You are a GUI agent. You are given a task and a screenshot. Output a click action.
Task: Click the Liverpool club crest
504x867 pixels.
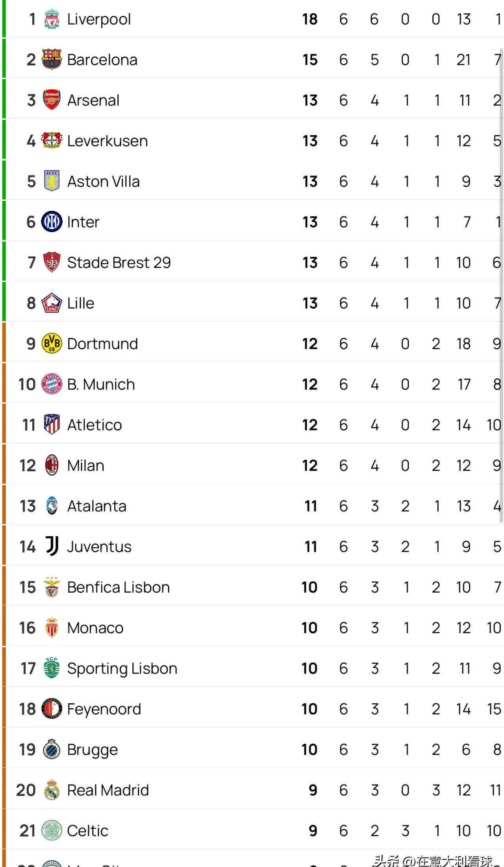coord(52,19)
